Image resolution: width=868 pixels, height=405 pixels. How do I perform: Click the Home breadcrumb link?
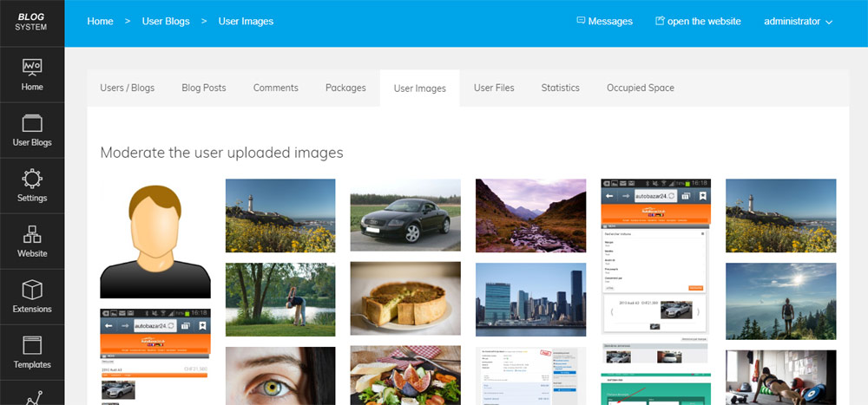100,22
